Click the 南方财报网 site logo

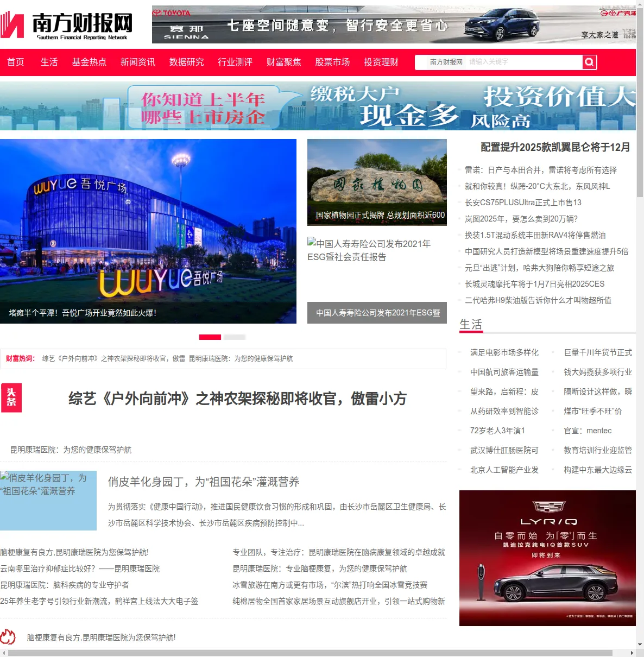(x=67, y=26)
